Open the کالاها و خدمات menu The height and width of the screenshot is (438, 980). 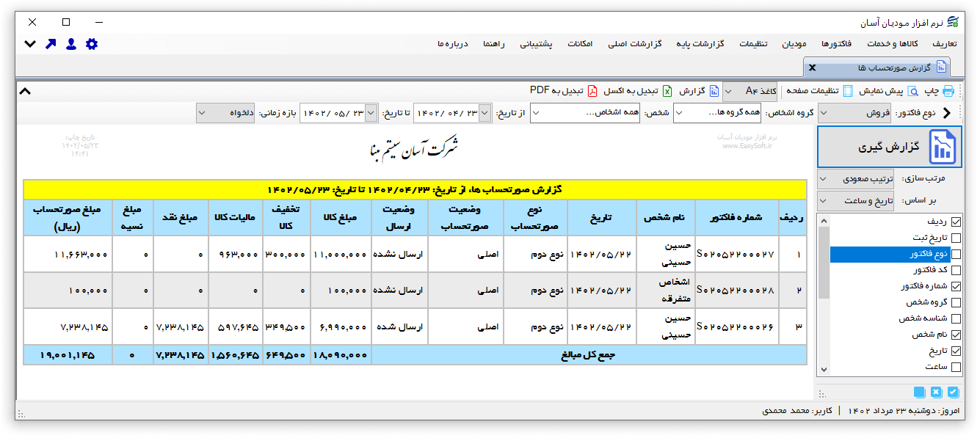(892, 44)
